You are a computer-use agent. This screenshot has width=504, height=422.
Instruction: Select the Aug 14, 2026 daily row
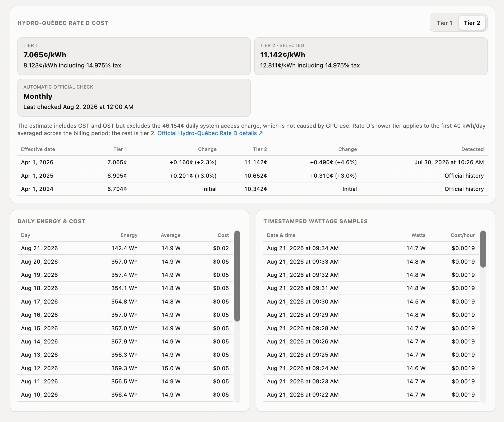point(125,342)
